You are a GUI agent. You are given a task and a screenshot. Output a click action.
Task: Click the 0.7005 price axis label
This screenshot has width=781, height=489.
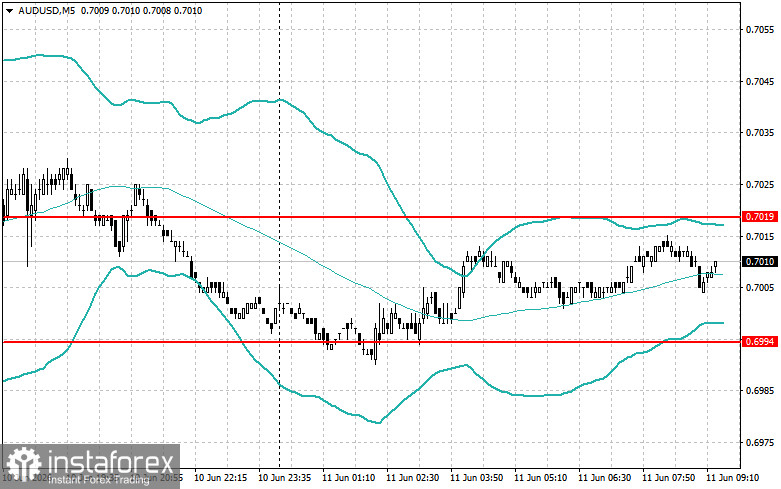(x=760, y=287)
